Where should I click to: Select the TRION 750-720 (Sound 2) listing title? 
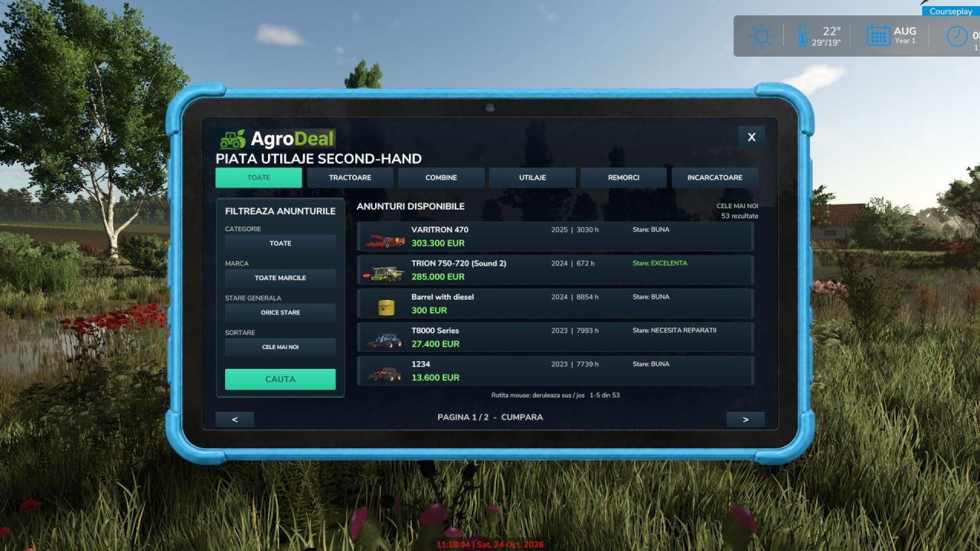[x=459, y=263]
